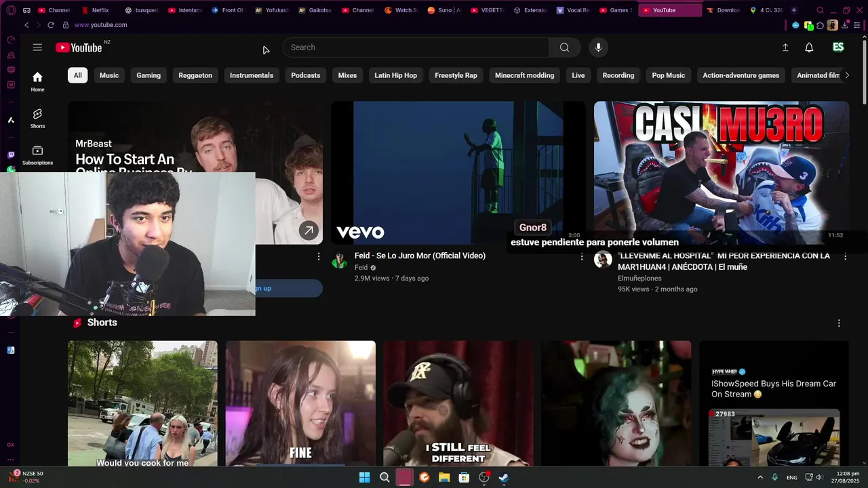Open options menu for Feid video
868x488 pixels.
point(582,256)
